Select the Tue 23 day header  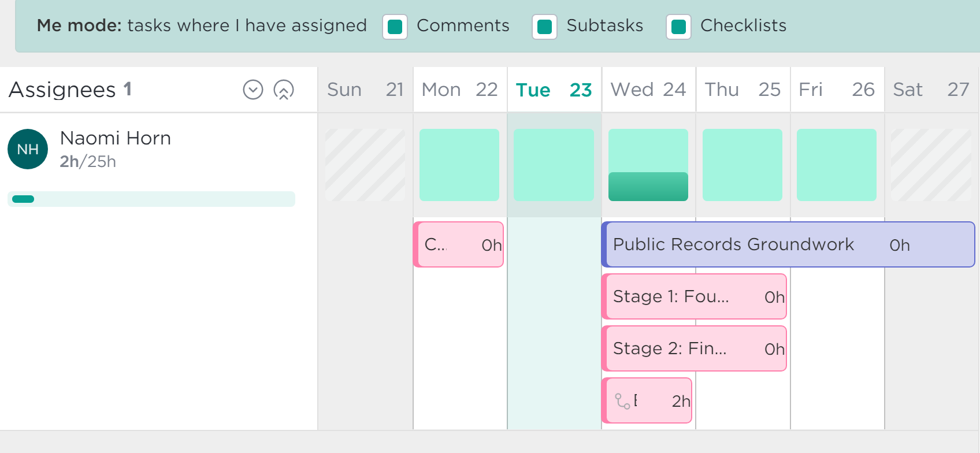coord(554,90)
